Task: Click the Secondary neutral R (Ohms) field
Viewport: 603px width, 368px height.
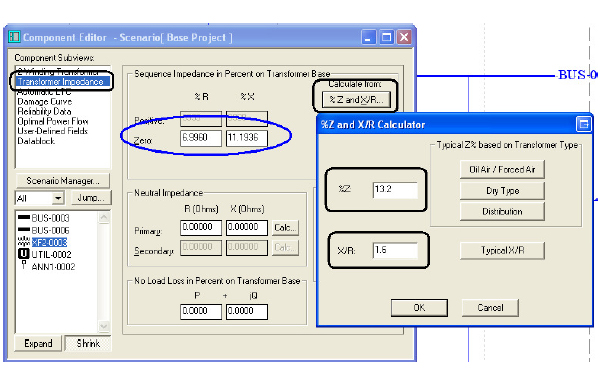Action: coord(201,248)
